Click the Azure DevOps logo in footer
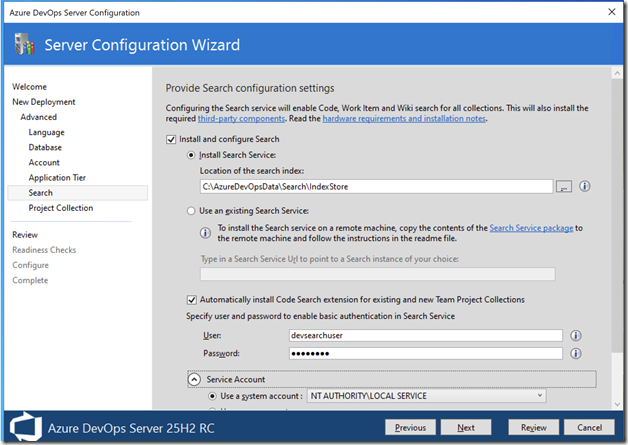The image size is (628, 445). pyautogui.click(x=27, y=427)
